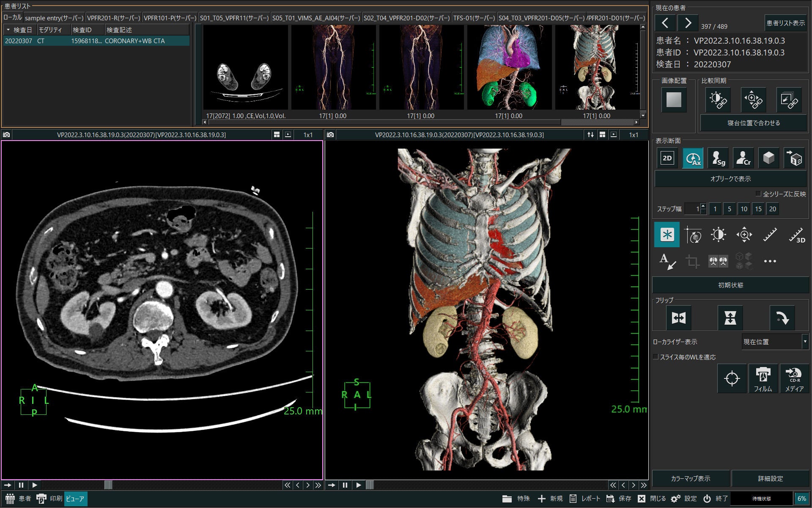Choose the zoom and pan tool
The width and height of the screenshot is (812, 508).
[744, 235]
